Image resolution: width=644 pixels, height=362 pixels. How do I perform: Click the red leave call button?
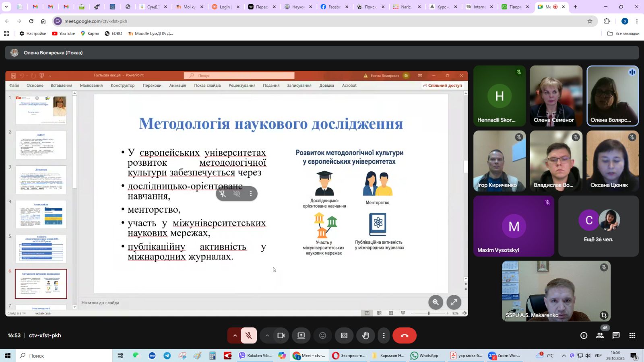(404, 335)
